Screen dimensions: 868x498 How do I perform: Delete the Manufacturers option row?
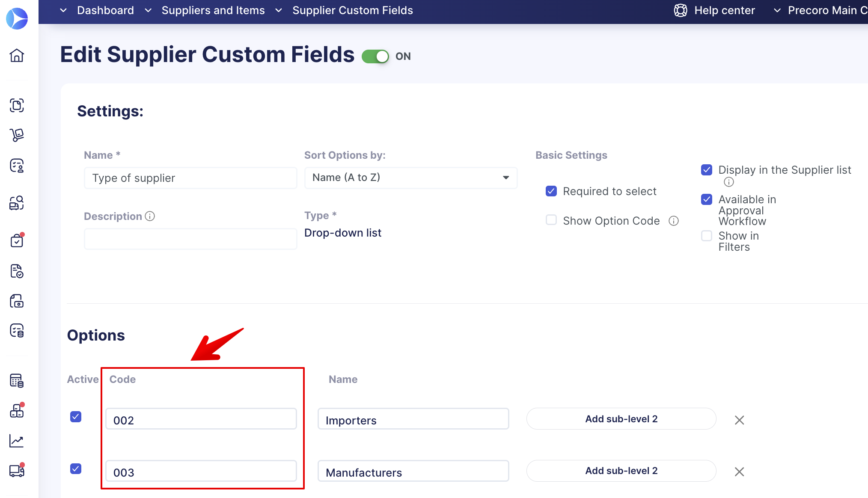coord(739,472)
